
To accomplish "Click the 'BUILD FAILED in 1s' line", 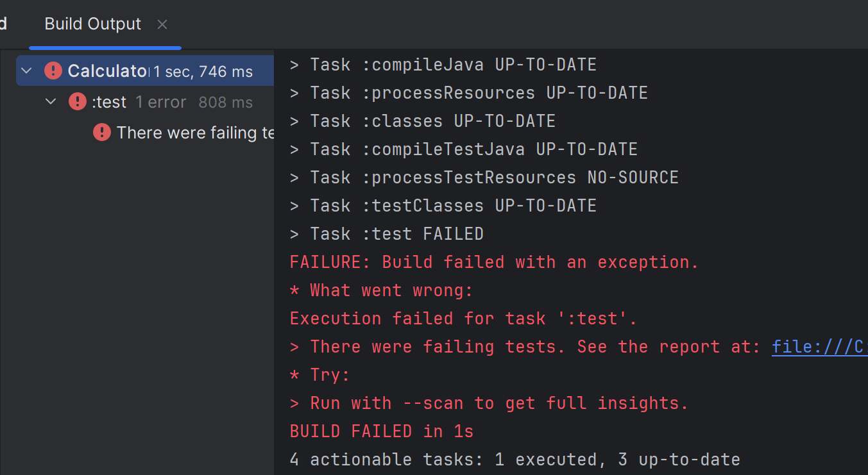I will [382, 431].
